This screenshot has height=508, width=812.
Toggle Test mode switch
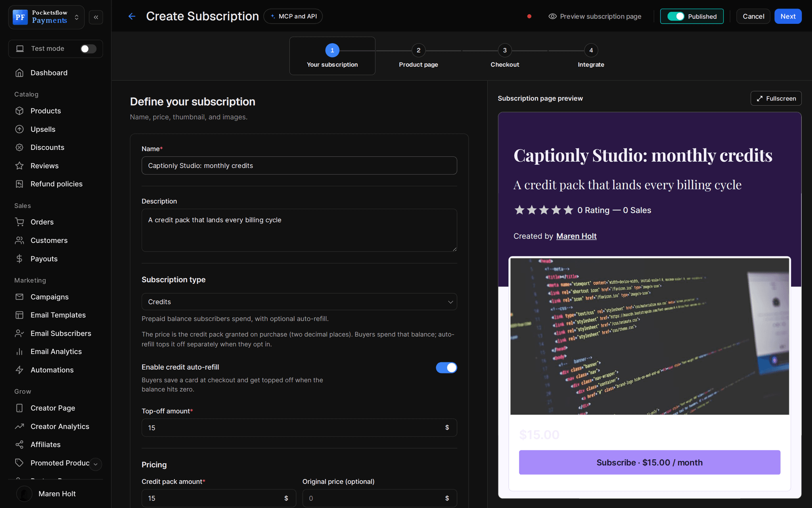click(x=88, y=48)
